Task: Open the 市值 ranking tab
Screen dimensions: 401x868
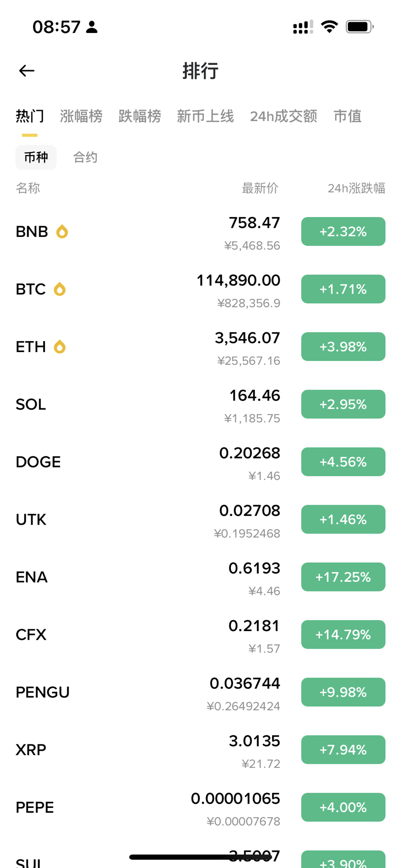Action: pos(348,116)
